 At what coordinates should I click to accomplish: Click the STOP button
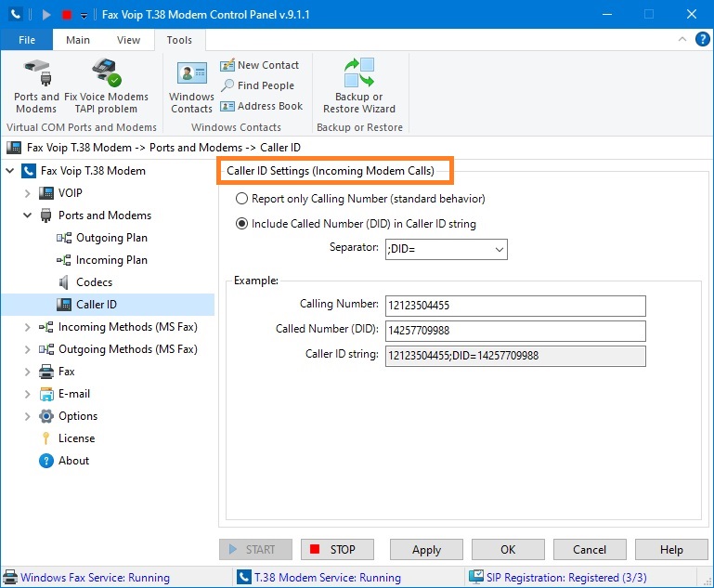click(x=337, y=549)
